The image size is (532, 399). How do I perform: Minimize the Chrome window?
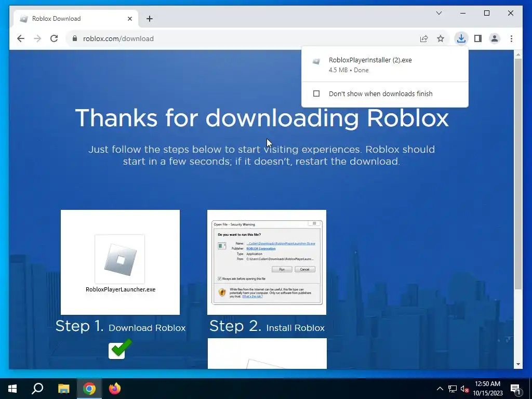click(x=463, y=13)
